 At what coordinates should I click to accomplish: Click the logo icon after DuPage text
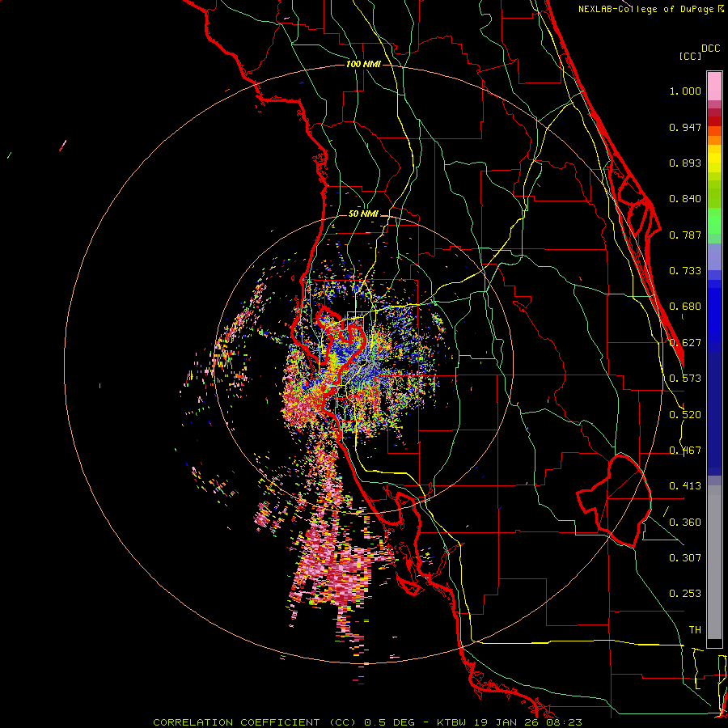[722, 9]
